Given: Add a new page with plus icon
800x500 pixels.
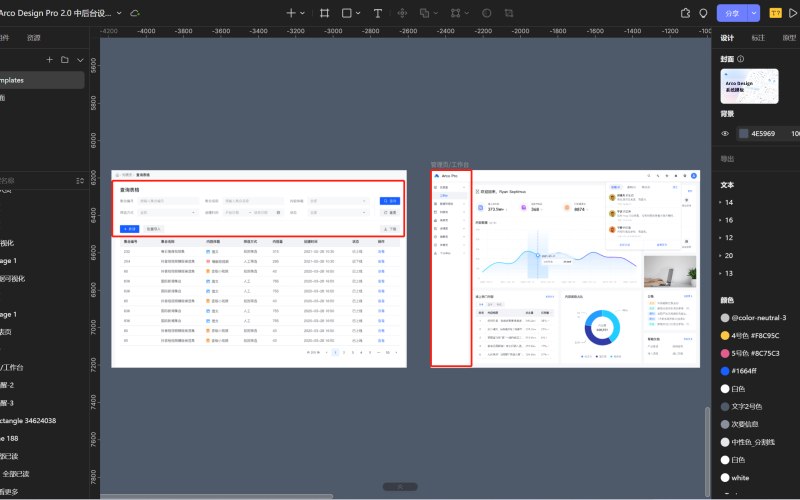Looking at the screenshot, I should (x=49, y=60).
